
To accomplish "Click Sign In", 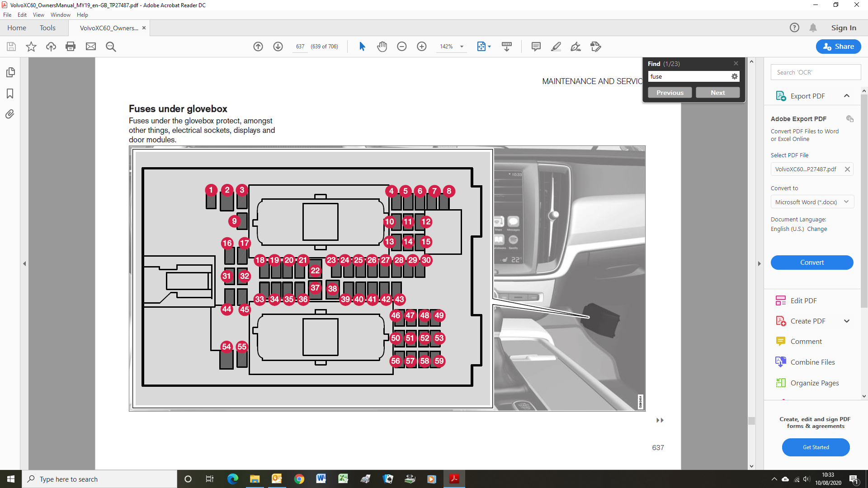I will [x=844, y=28].
